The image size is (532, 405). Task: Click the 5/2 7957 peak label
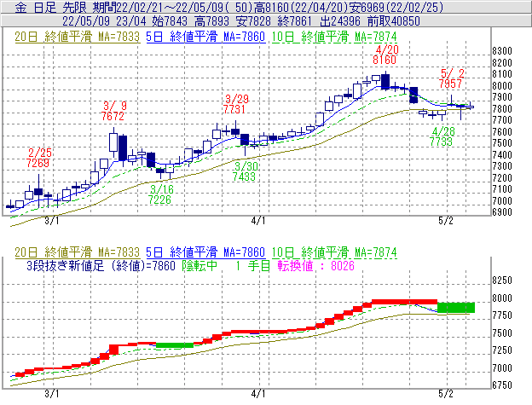click(x=451, y=78)
